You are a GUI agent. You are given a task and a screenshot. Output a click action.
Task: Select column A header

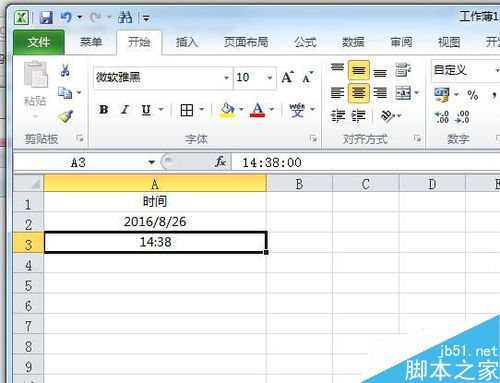pos(155,184)
